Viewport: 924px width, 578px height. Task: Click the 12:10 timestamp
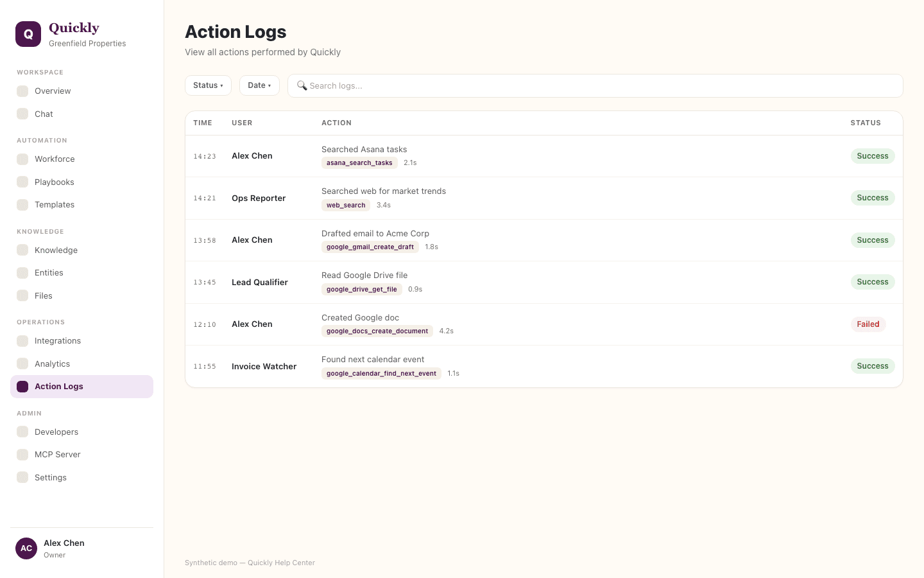coord(205,325)
